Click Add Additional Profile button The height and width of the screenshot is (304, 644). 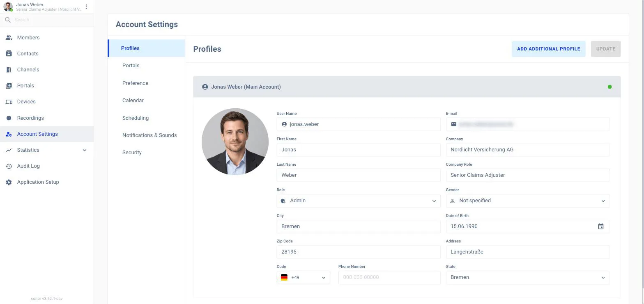coord(548,49)
